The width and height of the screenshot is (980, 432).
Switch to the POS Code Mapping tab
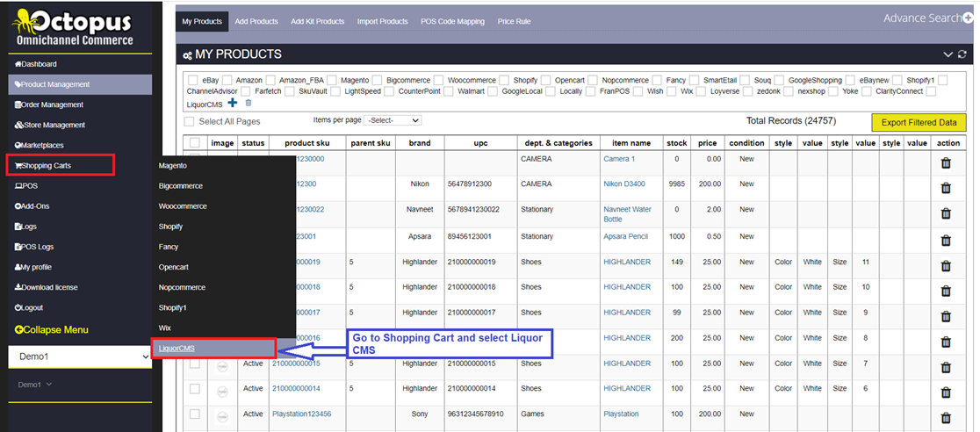(452, 21)
